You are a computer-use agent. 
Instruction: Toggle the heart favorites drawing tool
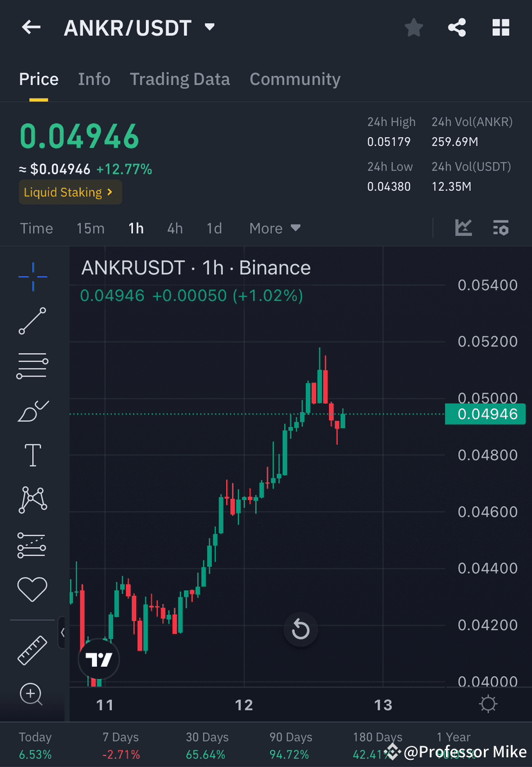click(x=31, y=589)
